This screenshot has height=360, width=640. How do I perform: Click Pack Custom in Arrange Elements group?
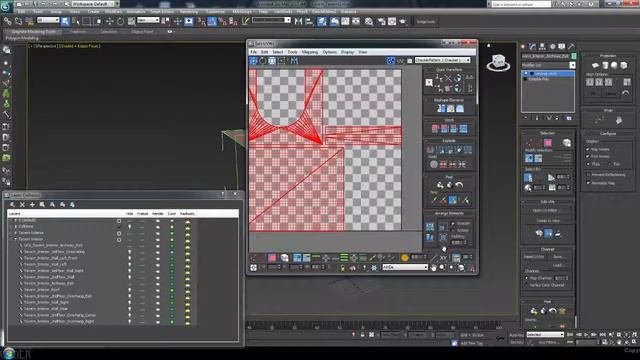tap(430, 227)
